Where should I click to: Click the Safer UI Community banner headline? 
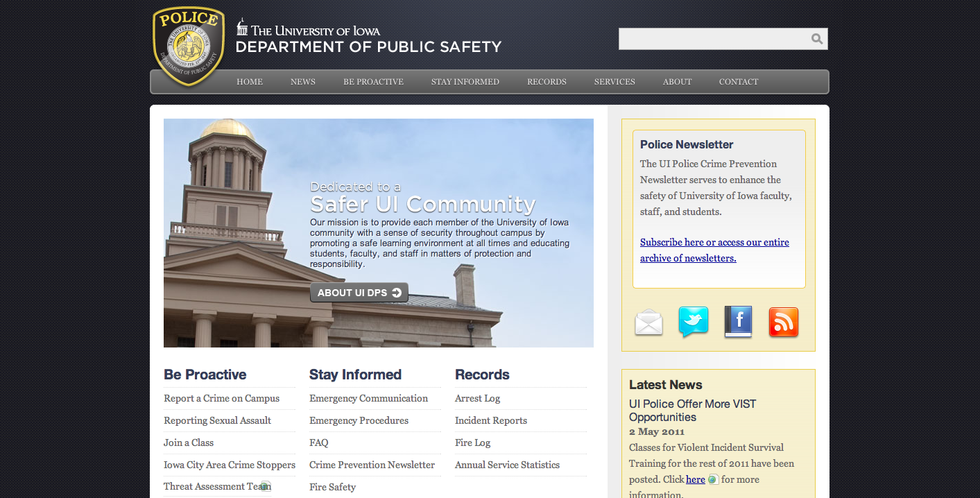tap(423, 205)
